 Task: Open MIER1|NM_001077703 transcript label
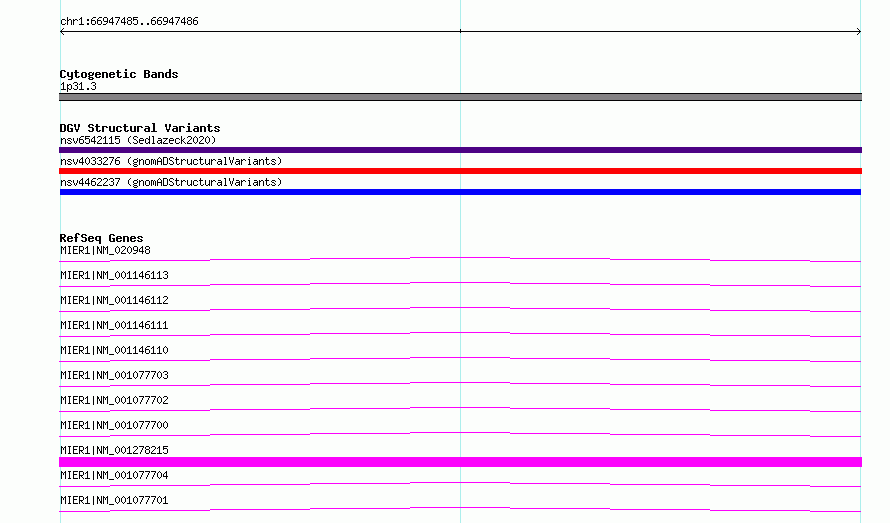pyautogui.click(x=114, y=375)
